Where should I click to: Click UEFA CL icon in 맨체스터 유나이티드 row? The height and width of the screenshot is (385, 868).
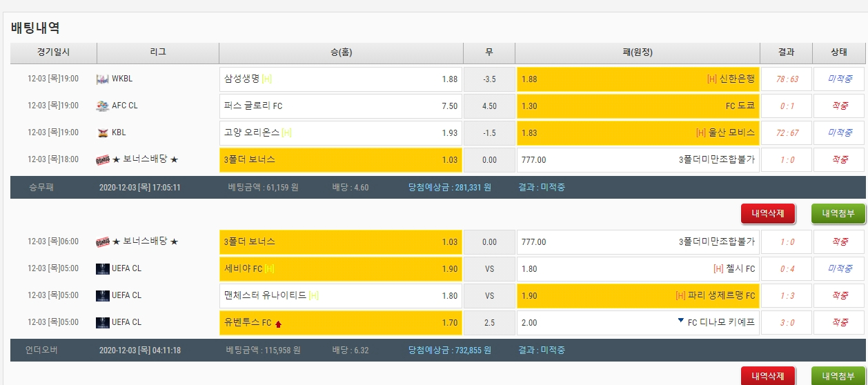[x=103, y=296]
